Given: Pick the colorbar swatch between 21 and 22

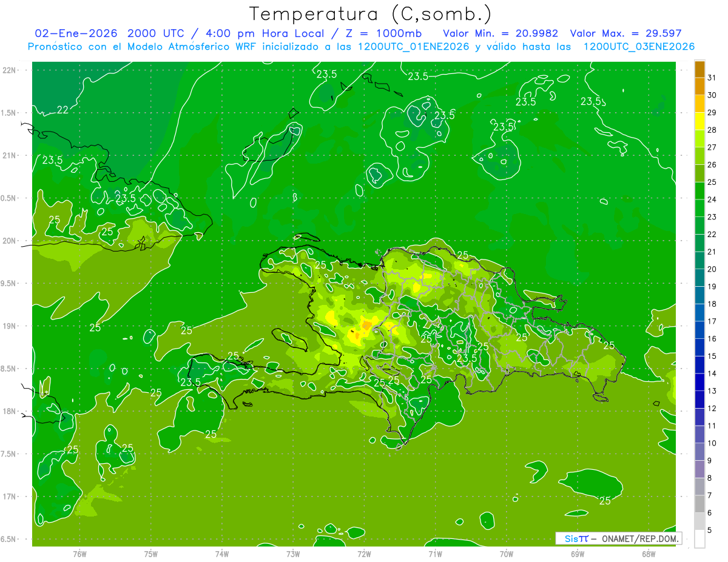Looking at the screenshot, I should click(700, 243).
